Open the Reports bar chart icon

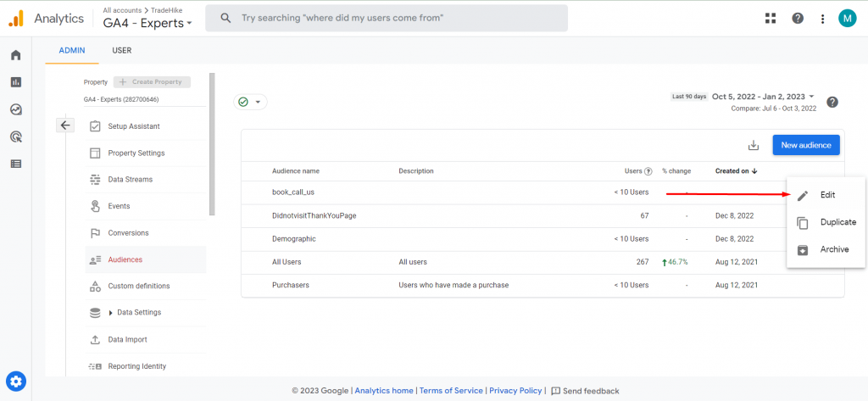(16, 82)
